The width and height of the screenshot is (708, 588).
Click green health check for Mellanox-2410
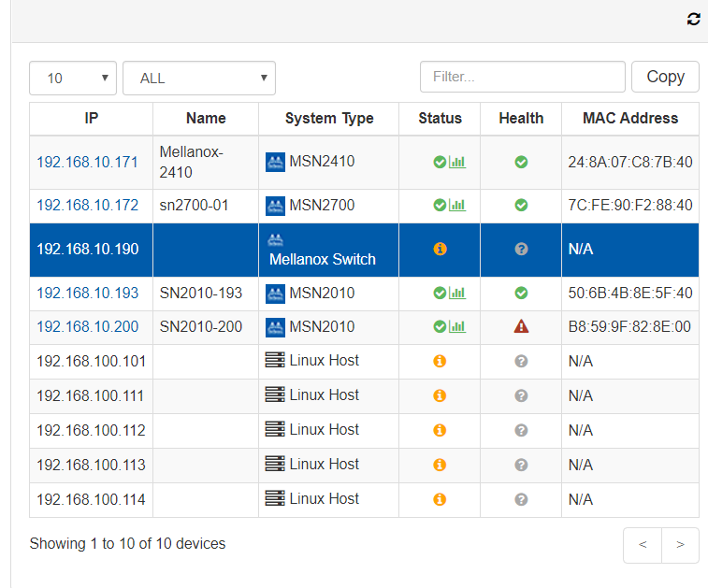[521, 162]
